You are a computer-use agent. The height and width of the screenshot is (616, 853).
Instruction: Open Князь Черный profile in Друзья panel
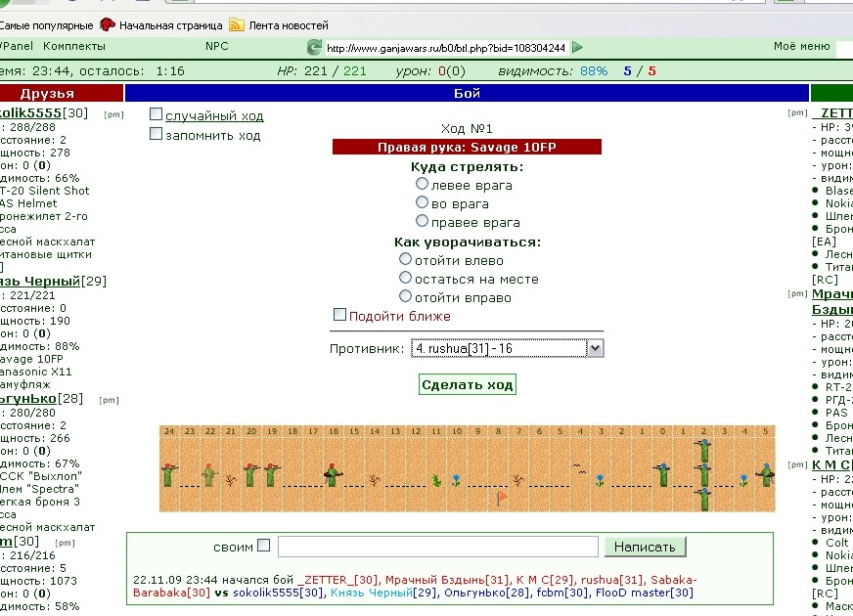tap(39, 281)
